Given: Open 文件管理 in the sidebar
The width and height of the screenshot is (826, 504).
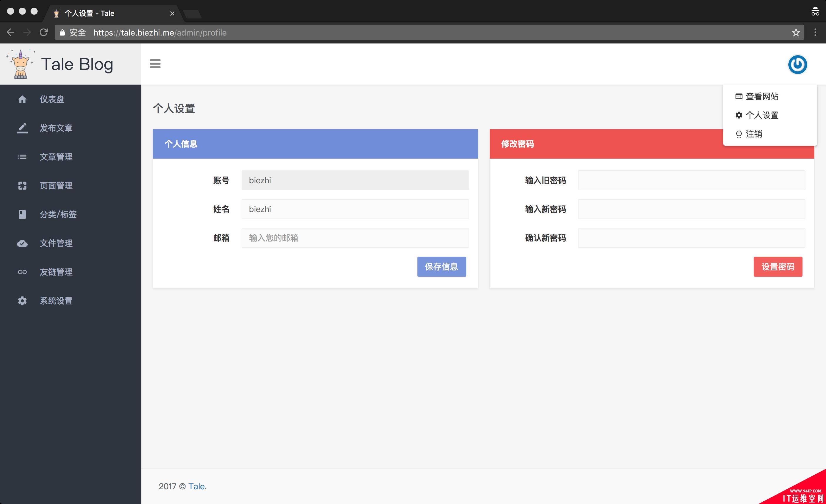Looking at the screenshot, I should [56, 243].
